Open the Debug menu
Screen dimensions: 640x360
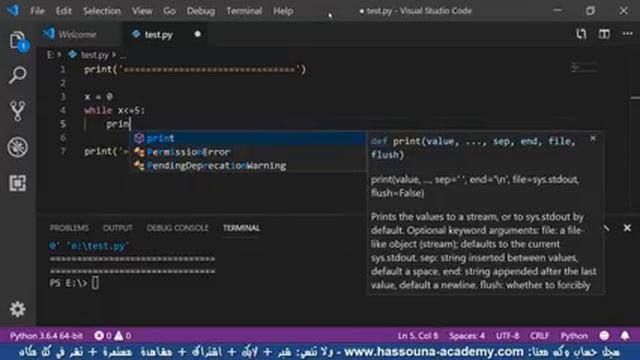pos(201,11)
